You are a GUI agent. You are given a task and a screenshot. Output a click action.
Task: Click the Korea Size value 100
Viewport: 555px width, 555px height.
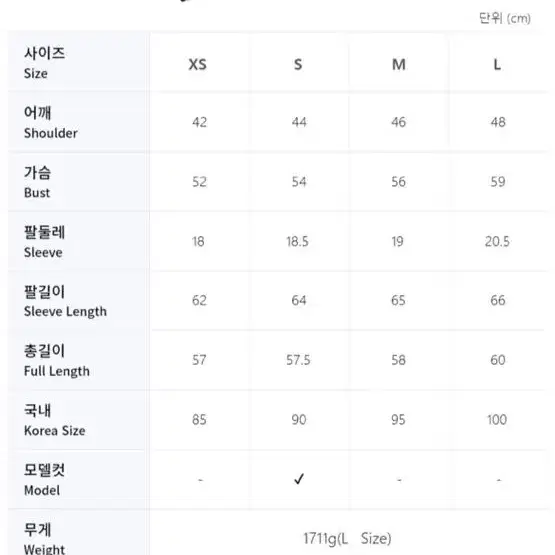pos(497,420)
